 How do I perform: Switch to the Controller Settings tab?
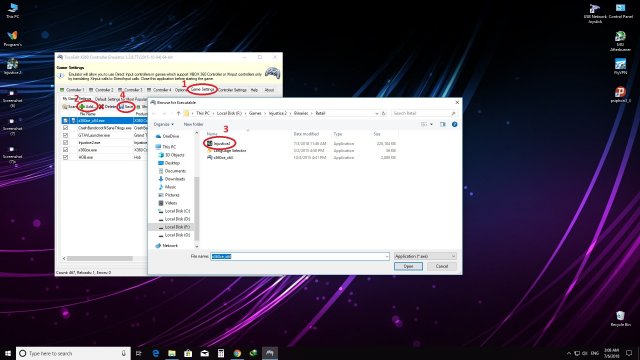(232, 90)
